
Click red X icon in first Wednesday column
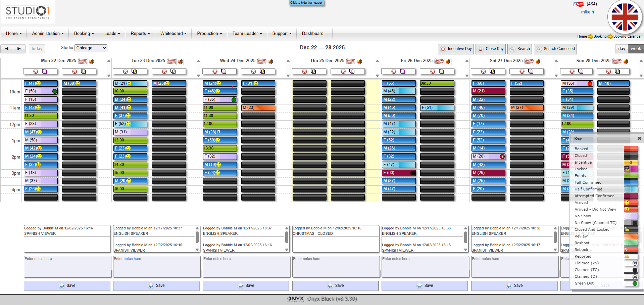click(x=215, y=72)
